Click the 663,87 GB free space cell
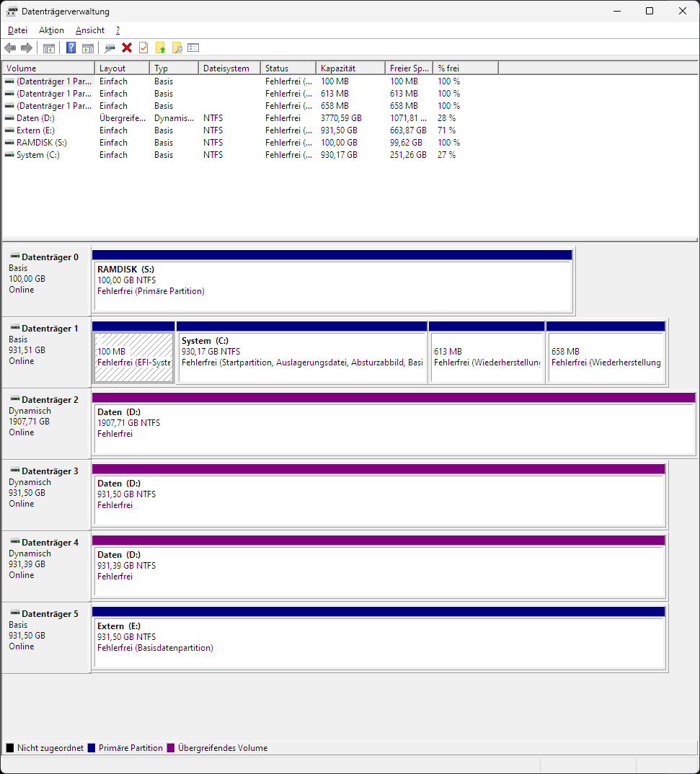The image size is (700, 774). (408, 130)
